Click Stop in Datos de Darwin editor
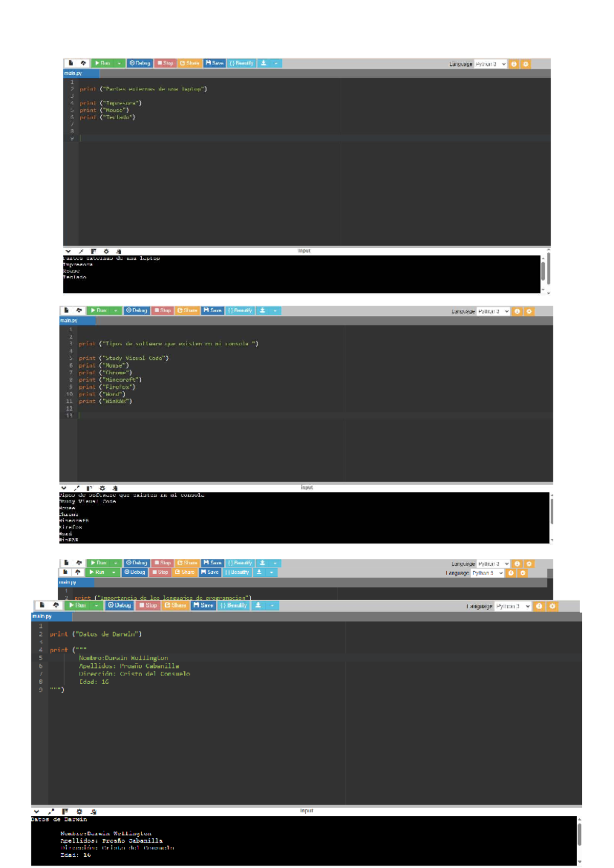Screen dimensions: 614x868 point(148,605)
